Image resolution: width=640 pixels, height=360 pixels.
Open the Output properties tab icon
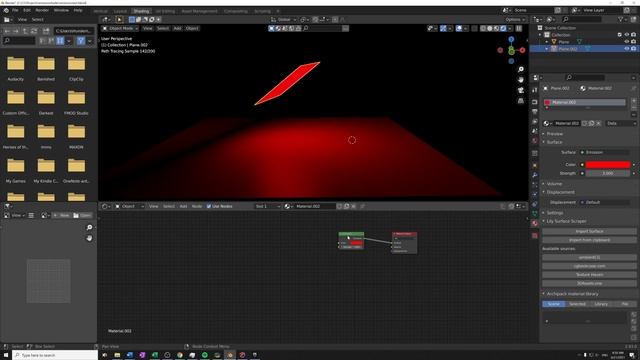click(535, 111)
